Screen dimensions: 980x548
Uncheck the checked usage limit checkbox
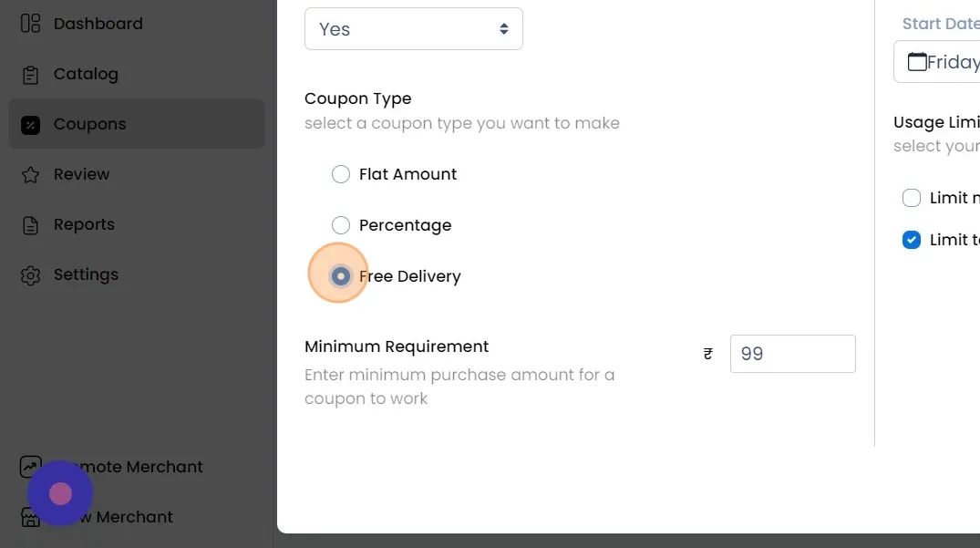pyautogui.click(x=912, y=240)
